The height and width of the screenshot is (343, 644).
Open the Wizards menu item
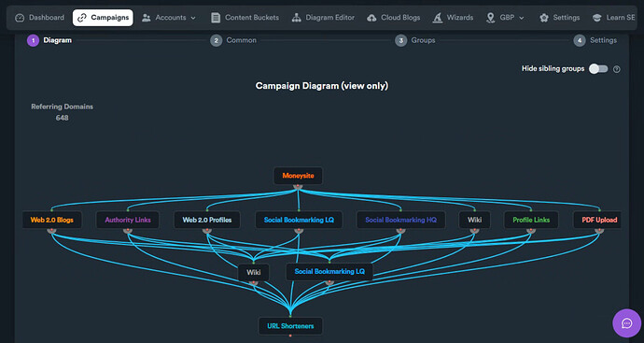(453, 18)
